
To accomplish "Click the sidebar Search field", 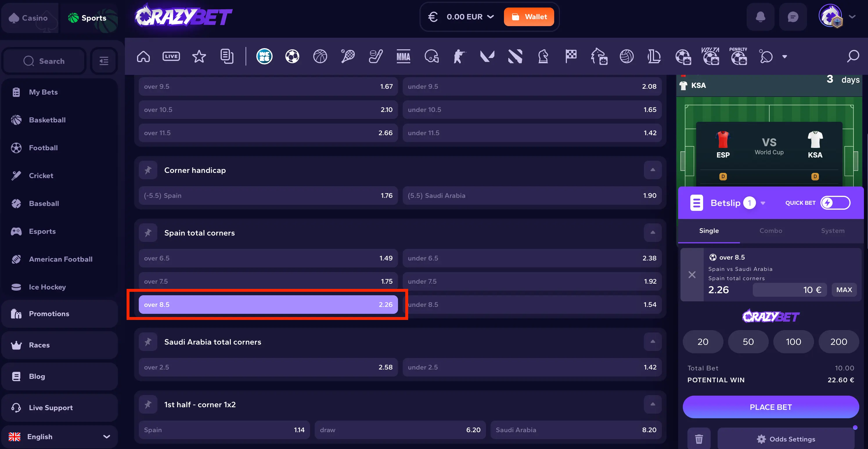I will coord(44,61).
